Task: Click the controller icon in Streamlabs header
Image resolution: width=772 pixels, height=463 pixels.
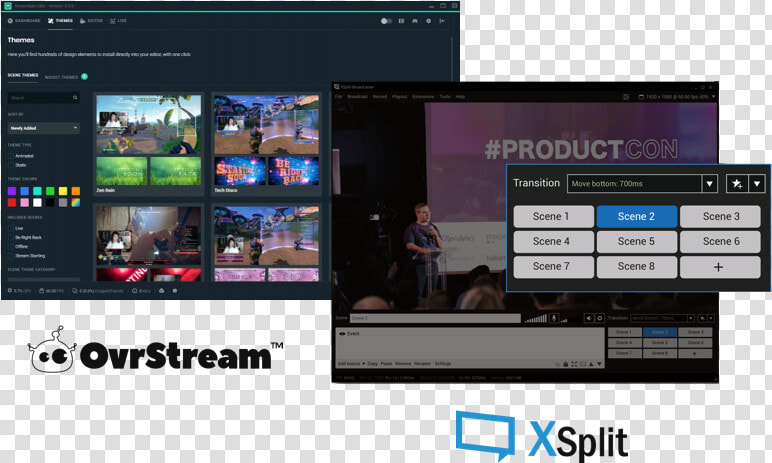Action: [x=415, y=21]
